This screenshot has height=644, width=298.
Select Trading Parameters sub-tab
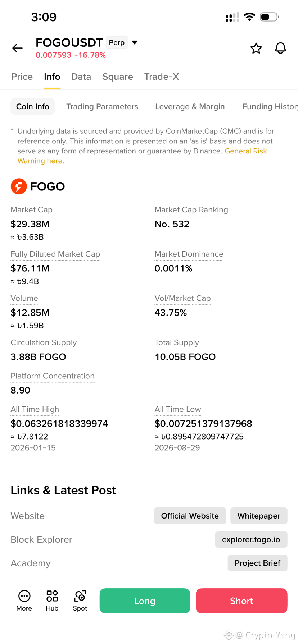tap(102, 106)
